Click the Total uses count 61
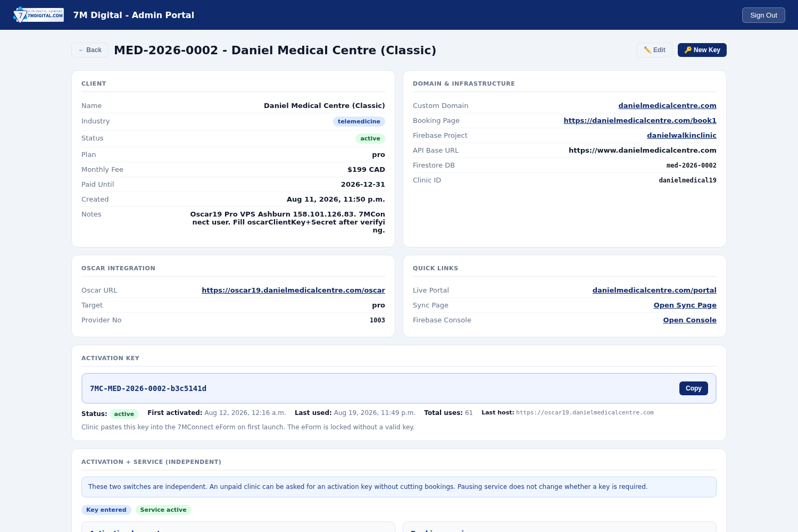This screenshot has width=798, height=532. pyautogui.click(x=469, y=413)
